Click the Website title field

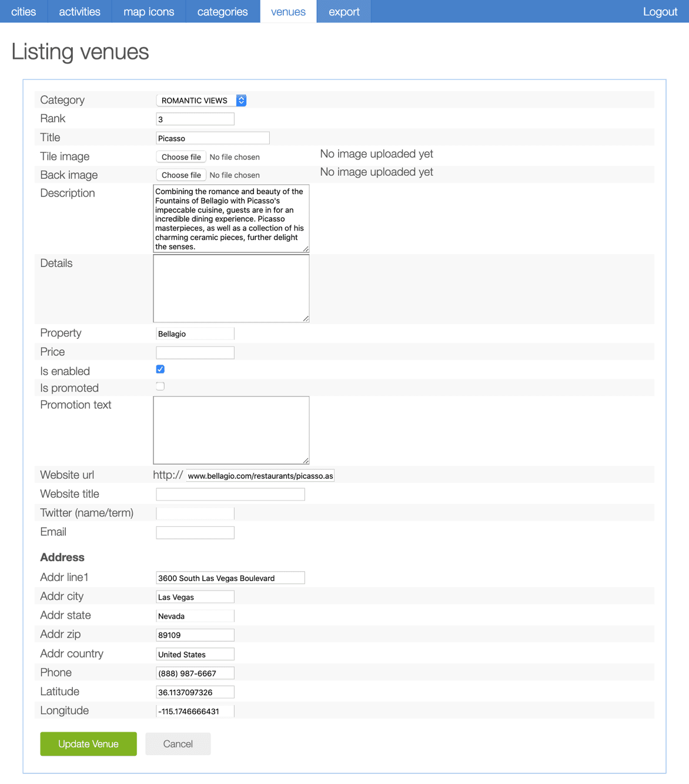230,495
